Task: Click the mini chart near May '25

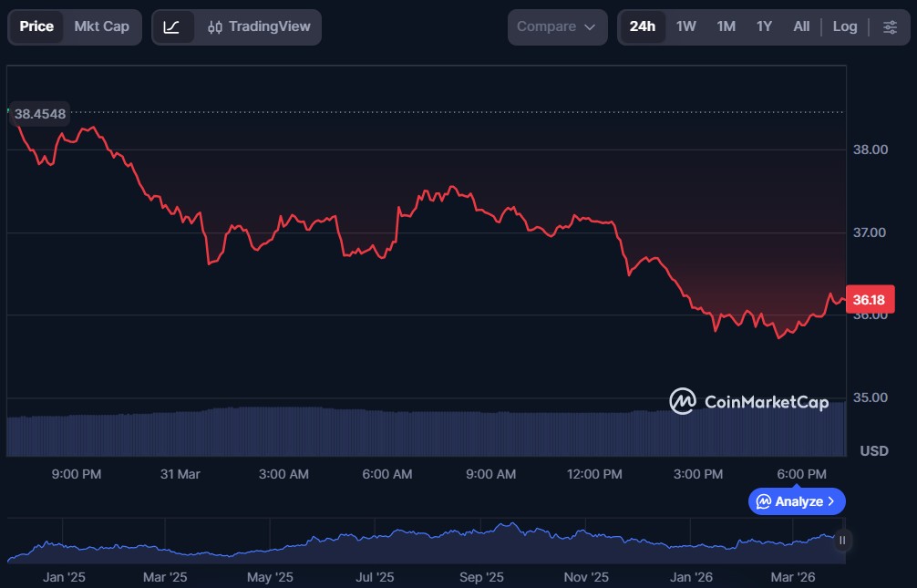Action: (271, 545)
